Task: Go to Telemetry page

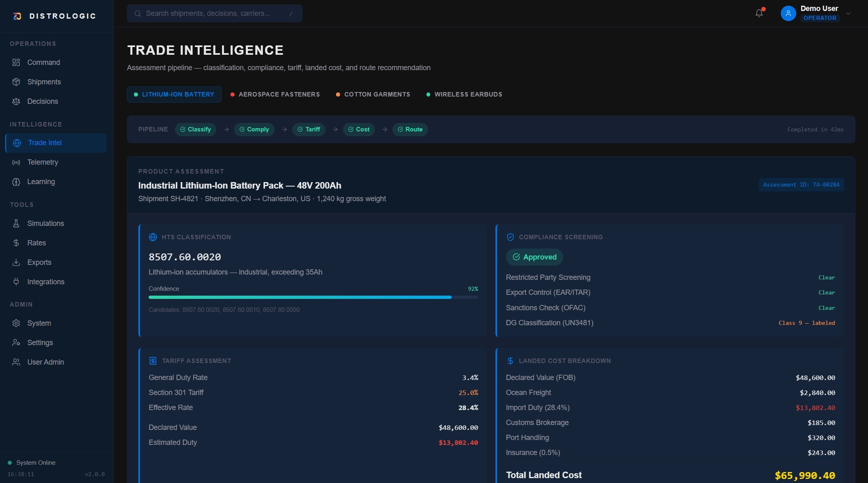Action: [x=56, y=162]
